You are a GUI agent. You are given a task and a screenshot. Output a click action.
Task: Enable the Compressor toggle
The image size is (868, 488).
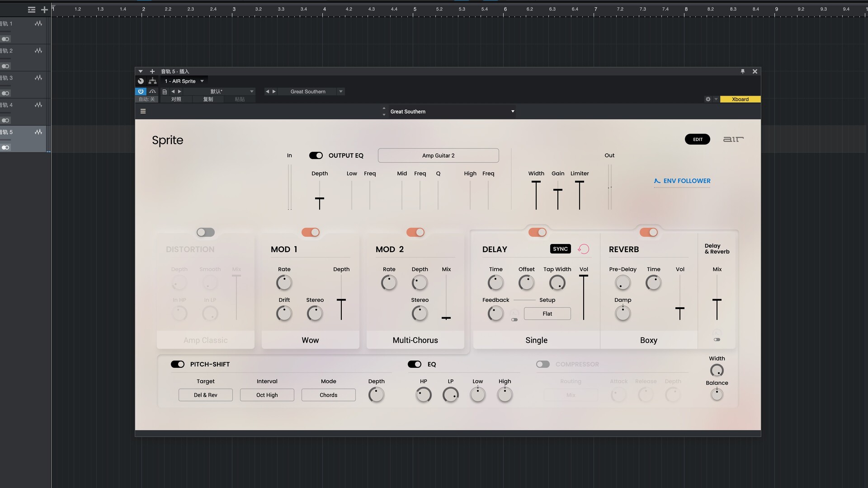click(x=542, y=364)
